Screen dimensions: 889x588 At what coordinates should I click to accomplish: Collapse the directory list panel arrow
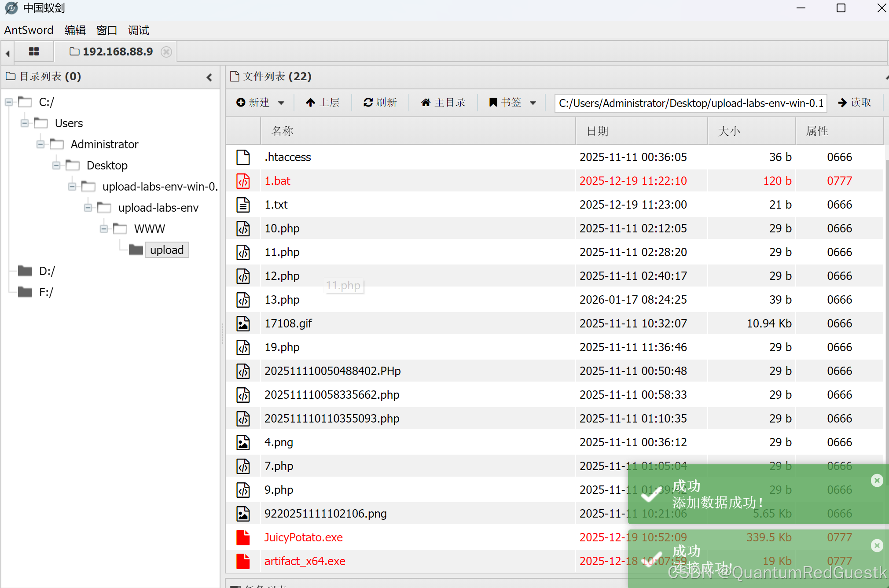(209, 77)
